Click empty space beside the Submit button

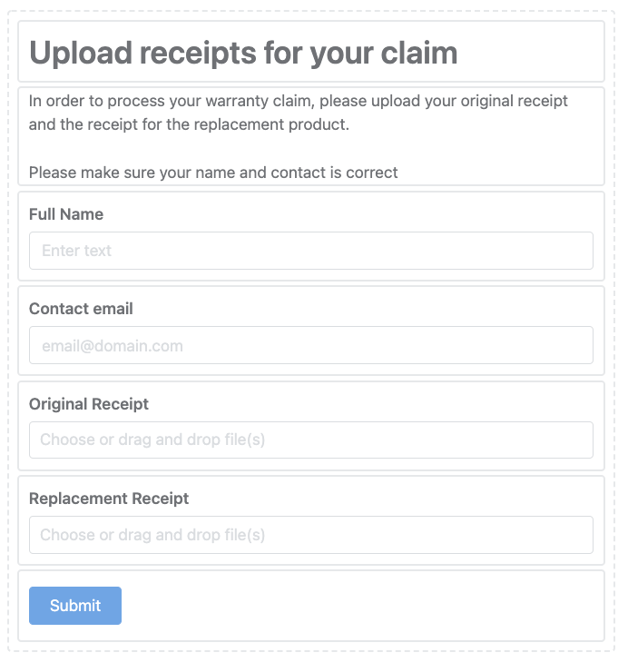[360, 605]
